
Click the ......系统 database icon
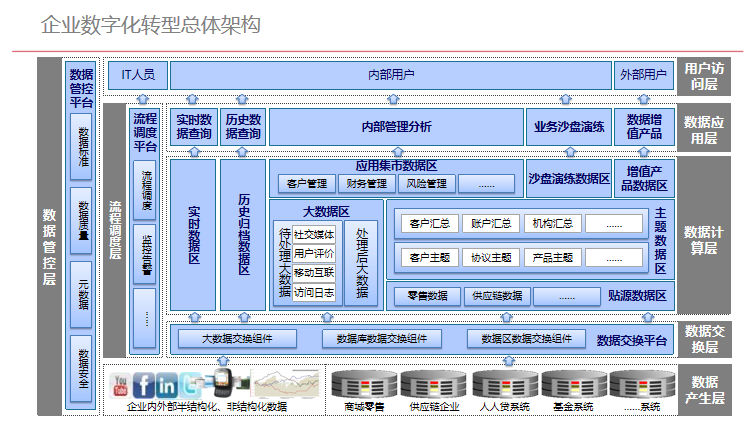[x=642, y=386]
